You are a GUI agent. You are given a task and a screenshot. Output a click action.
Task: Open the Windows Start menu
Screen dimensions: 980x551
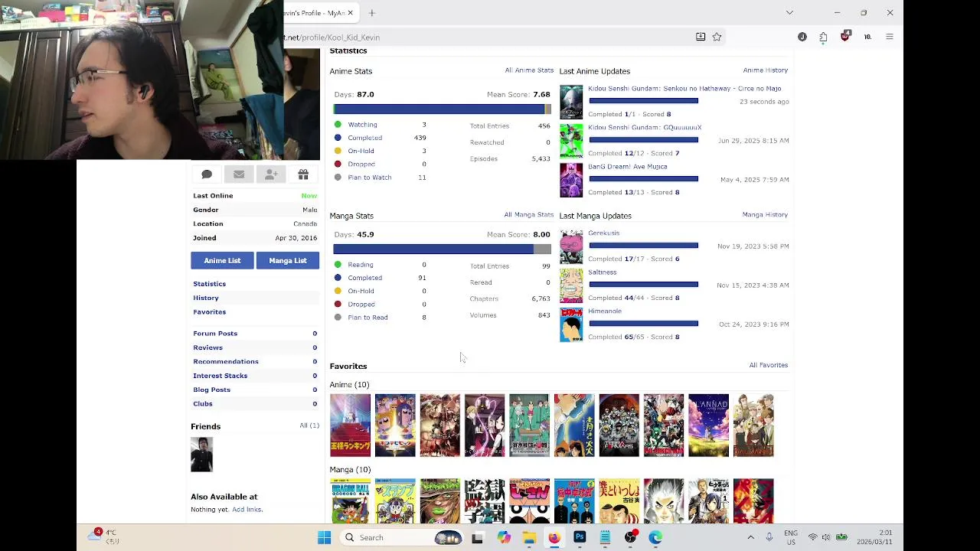324,537
